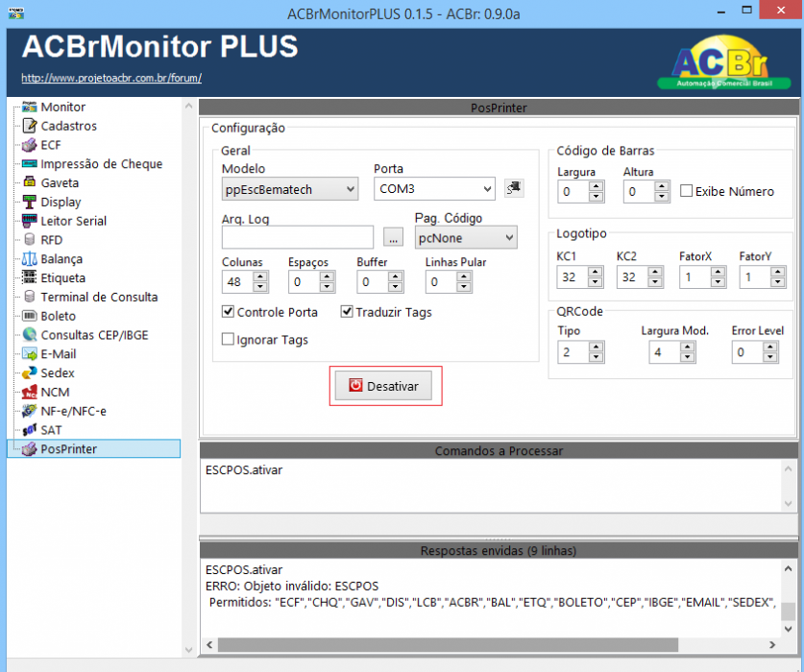Image resolution: width=804 pixels, height=672 pixels.
Task: Click the application icon in title bar
Action: tap(16, 13)
